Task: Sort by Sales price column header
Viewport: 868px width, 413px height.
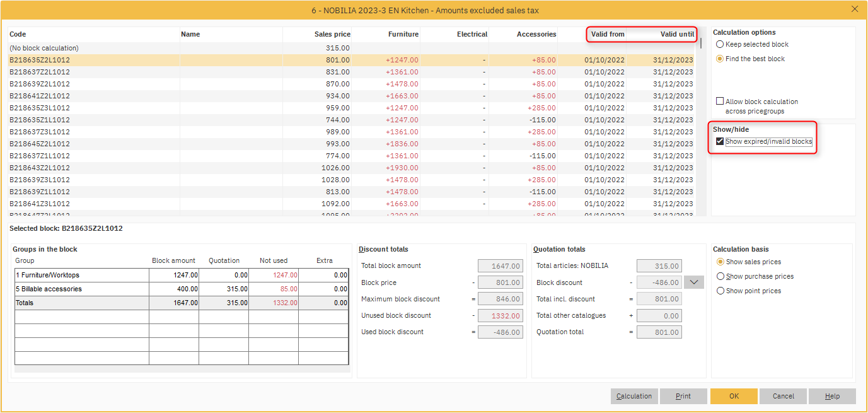Action: tap(332, 34)
